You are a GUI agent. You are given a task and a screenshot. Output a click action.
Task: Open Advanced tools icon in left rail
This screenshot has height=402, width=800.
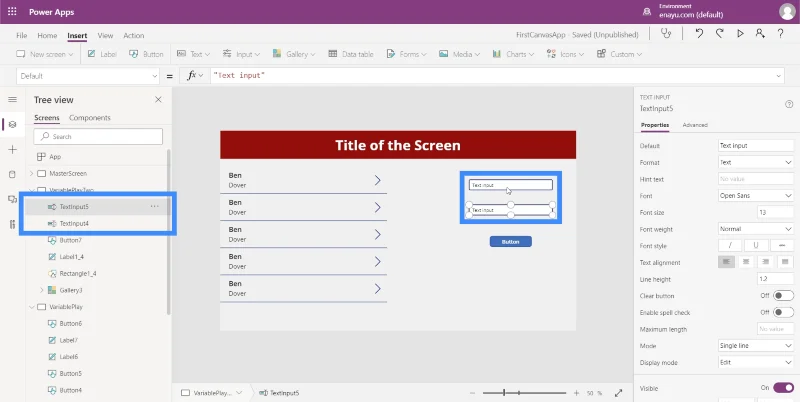click(x=12, y=224)
